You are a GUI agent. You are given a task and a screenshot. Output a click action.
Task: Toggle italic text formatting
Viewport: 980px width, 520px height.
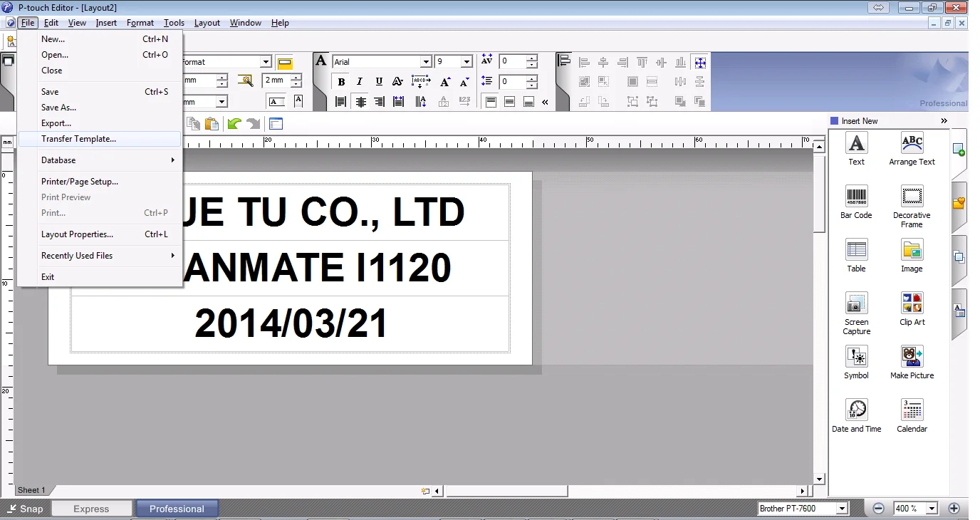[x=360, y=82]
